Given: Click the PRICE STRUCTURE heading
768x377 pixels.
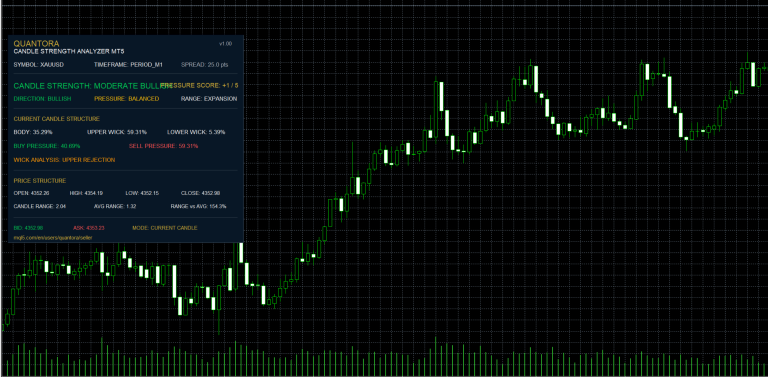Looking at the screenshot, I should click(x=40, y=181).
